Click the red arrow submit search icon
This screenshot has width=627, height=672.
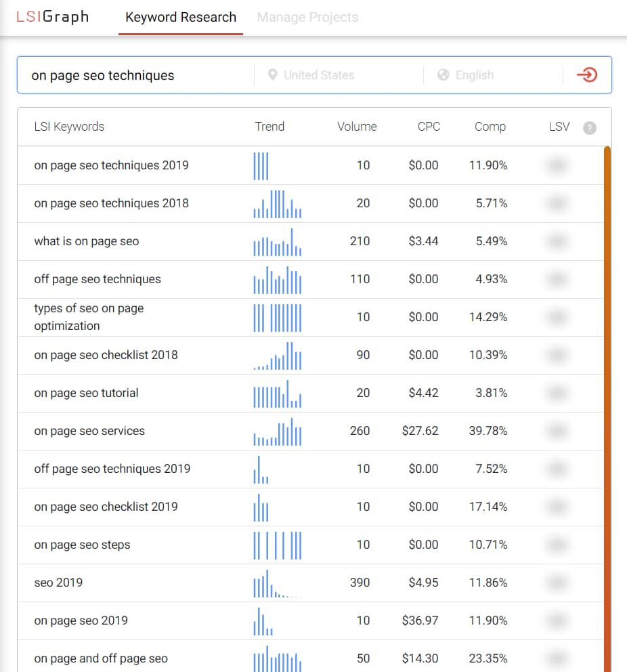point(588,75)
